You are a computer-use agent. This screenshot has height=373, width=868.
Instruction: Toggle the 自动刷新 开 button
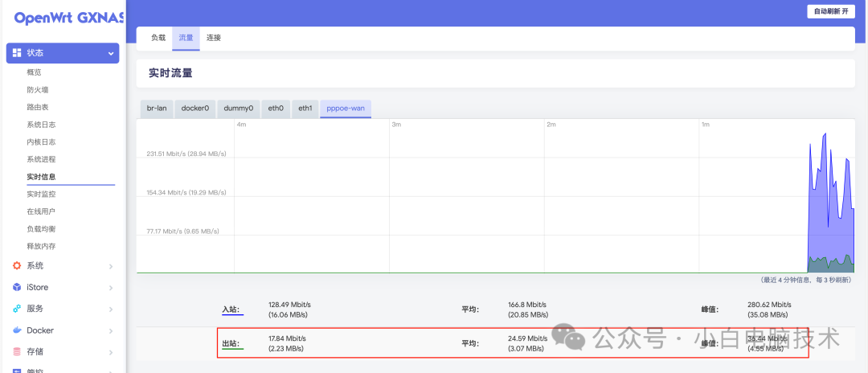point(830,11)
